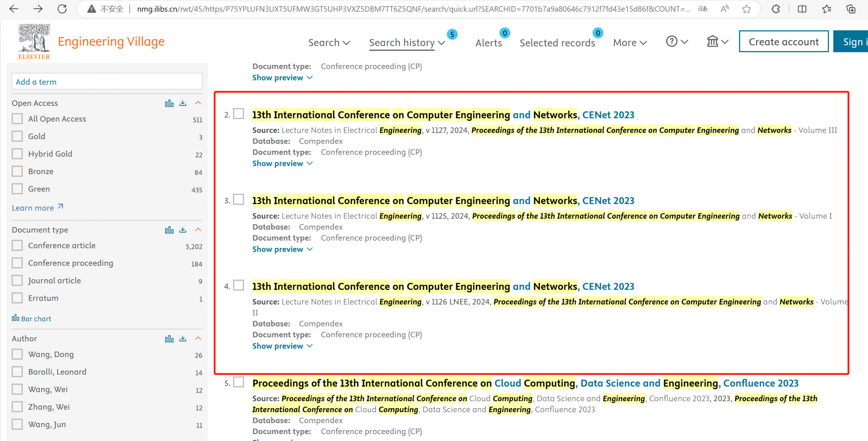Open the help question mark menu
The height and width of the screenshot is (441, 868).
(677, 42)
